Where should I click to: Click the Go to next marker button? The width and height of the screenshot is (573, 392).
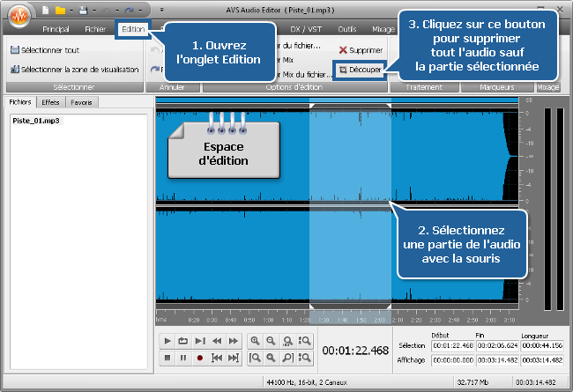(233, 358)
